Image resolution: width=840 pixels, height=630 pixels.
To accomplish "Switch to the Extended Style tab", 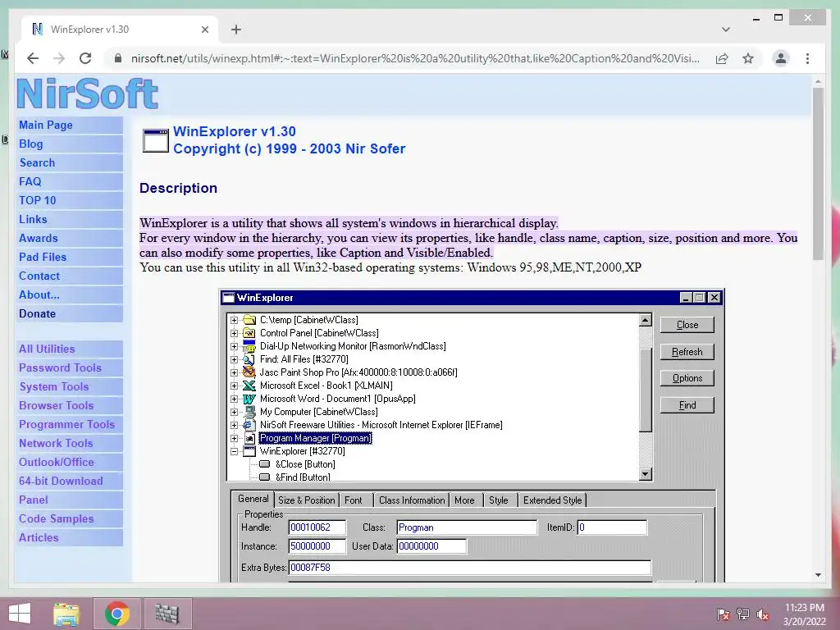I will point(552,500).
